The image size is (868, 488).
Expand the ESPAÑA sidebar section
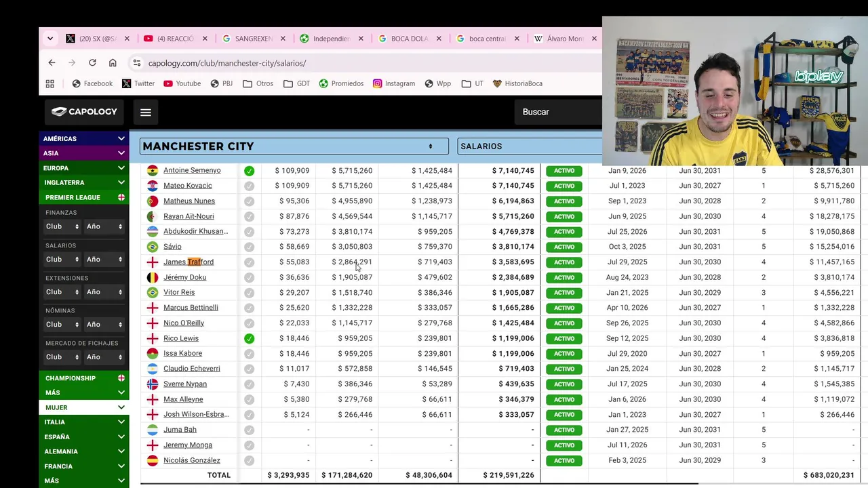pyautogui.click(x=84, y=437)
